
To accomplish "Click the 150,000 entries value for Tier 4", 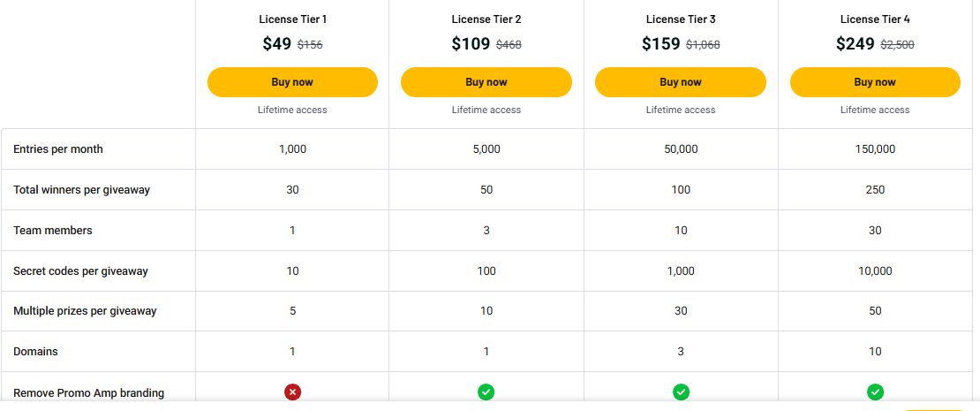I will click(875, 149).
